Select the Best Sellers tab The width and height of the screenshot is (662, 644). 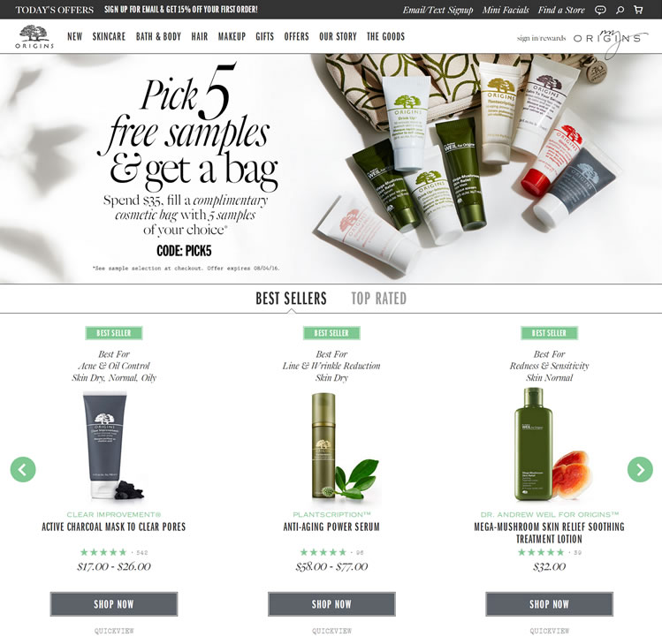(x=291, y=299)
